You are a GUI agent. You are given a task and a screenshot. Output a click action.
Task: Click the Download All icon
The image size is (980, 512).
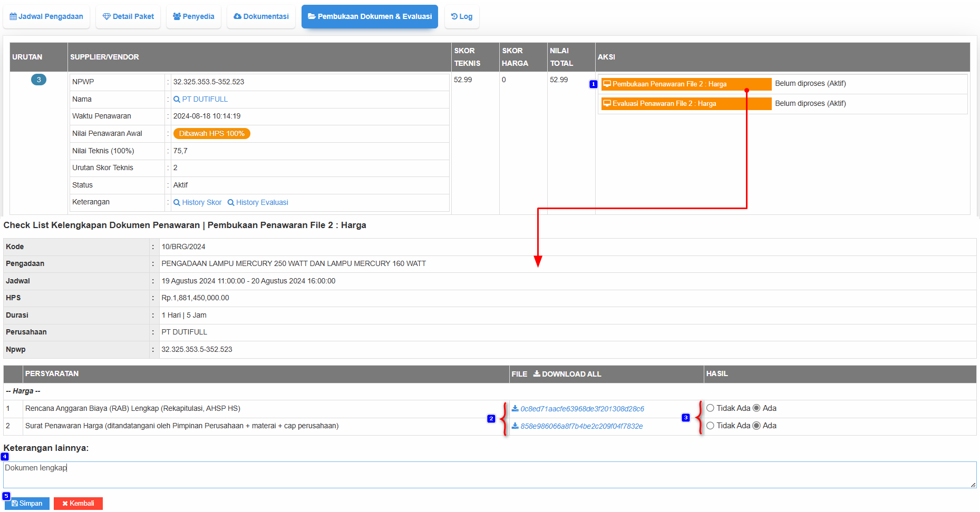click(537, 374)
